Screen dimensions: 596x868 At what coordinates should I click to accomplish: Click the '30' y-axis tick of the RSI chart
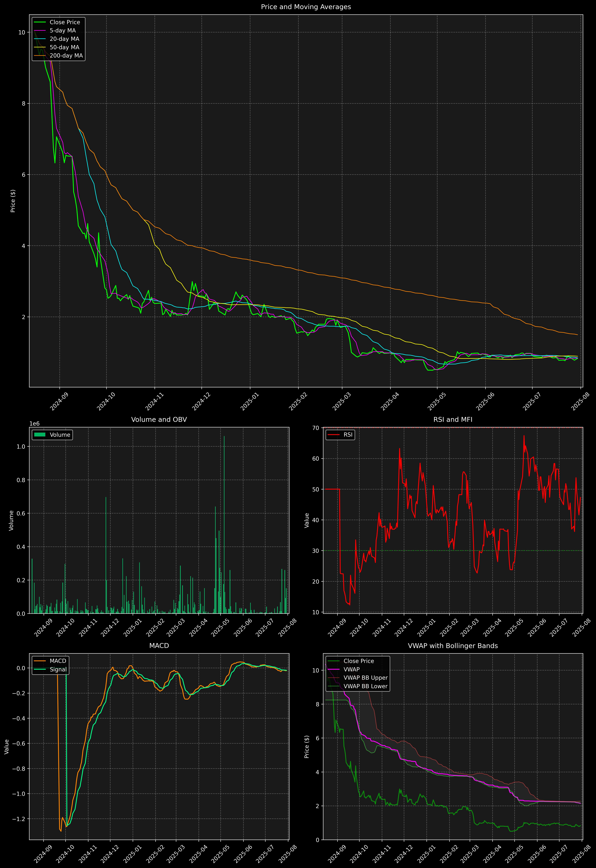316,551
